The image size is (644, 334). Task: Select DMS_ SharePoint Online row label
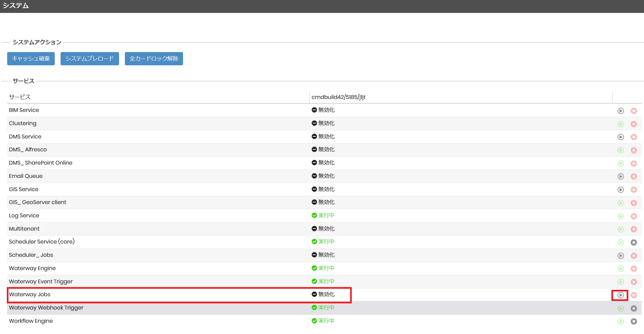point(40,163)
